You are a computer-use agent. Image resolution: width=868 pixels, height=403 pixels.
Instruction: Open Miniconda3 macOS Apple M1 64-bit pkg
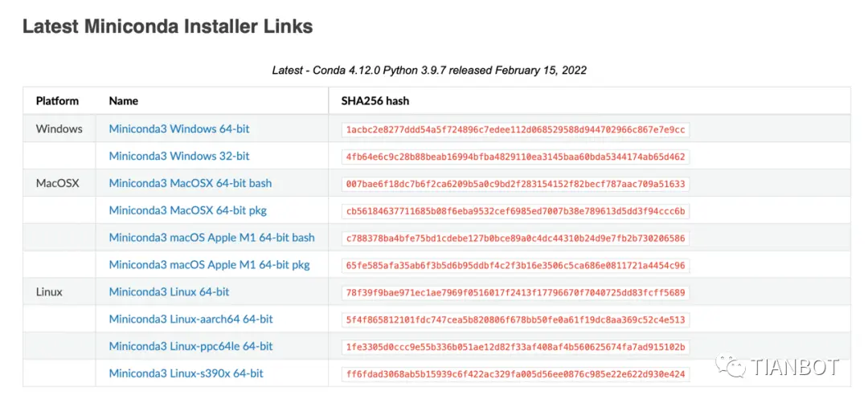click(x=209, y=265)
